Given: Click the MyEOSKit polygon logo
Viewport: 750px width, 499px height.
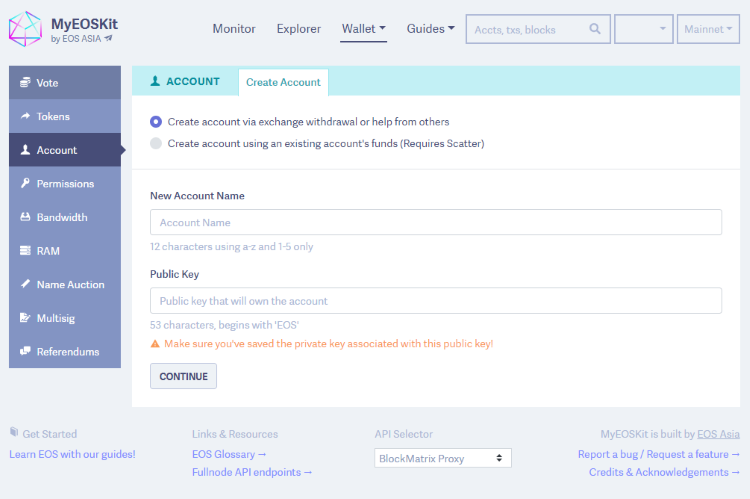Looking at the screenshot, I should [x=25, y=29].
